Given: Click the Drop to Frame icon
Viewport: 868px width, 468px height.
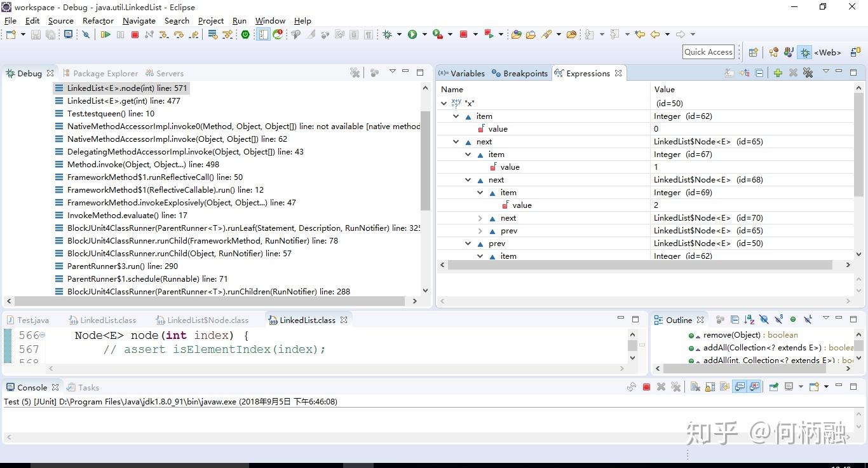Looking at the screenshot, I should (212, 34).
